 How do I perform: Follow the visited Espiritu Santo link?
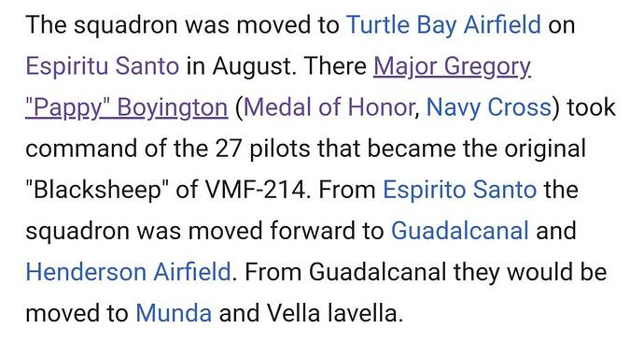103,65
